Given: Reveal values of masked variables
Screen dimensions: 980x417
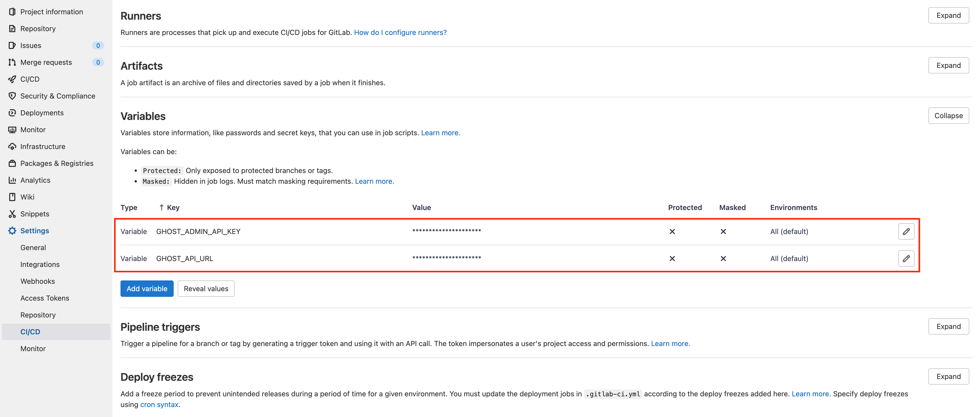Looking at the screenshot, I should 206,289.
